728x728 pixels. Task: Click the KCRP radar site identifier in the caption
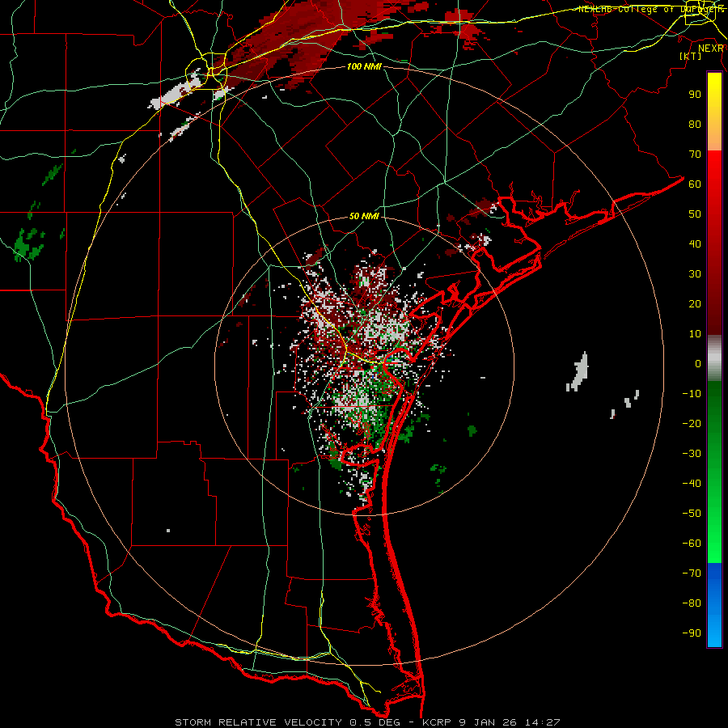coord(437,722)
